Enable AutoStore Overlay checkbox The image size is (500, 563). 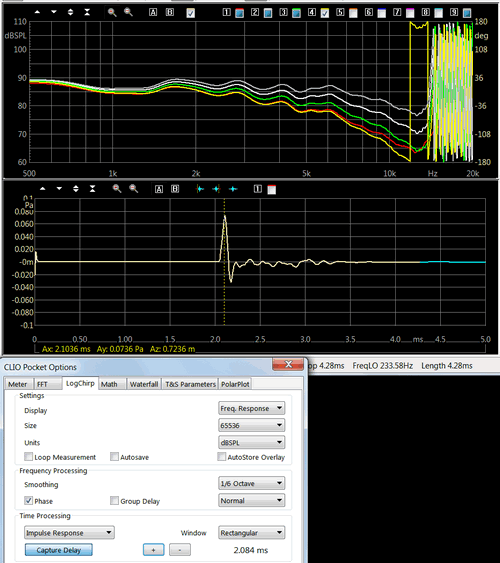point(221,457)
